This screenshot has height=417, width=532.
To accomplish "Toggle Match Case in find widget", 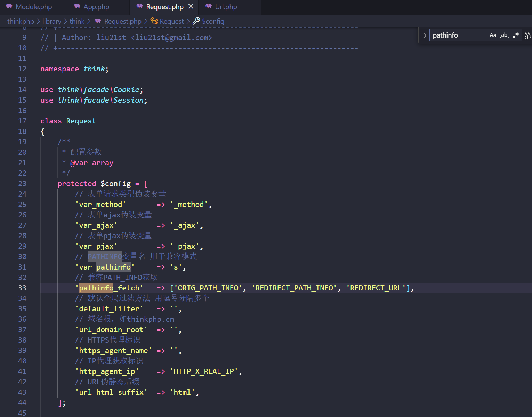I will [493, 35].
